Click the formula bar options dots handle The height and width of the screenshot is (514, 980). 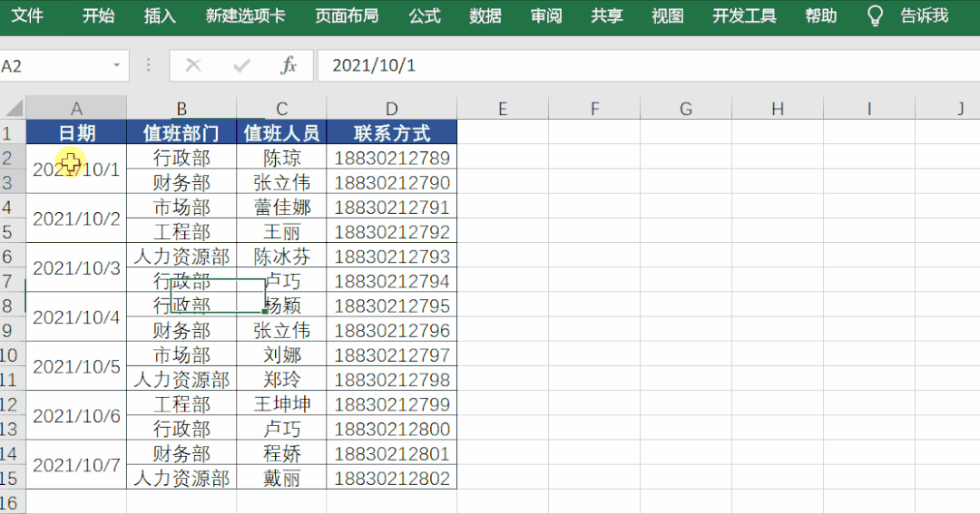148,65
